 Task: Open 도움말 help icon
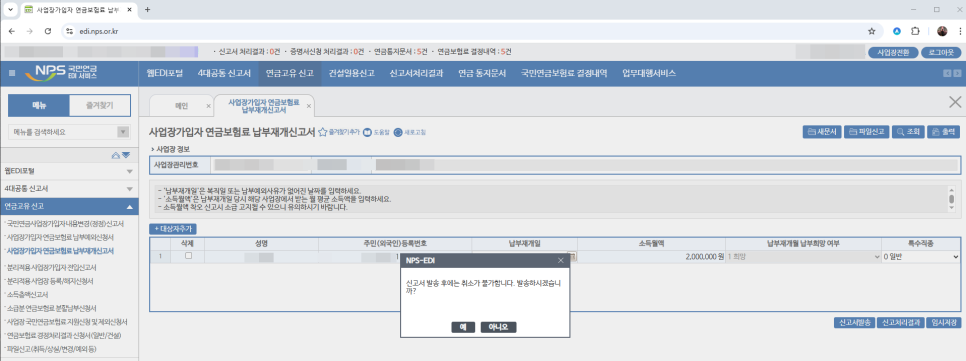click(377, 132)
